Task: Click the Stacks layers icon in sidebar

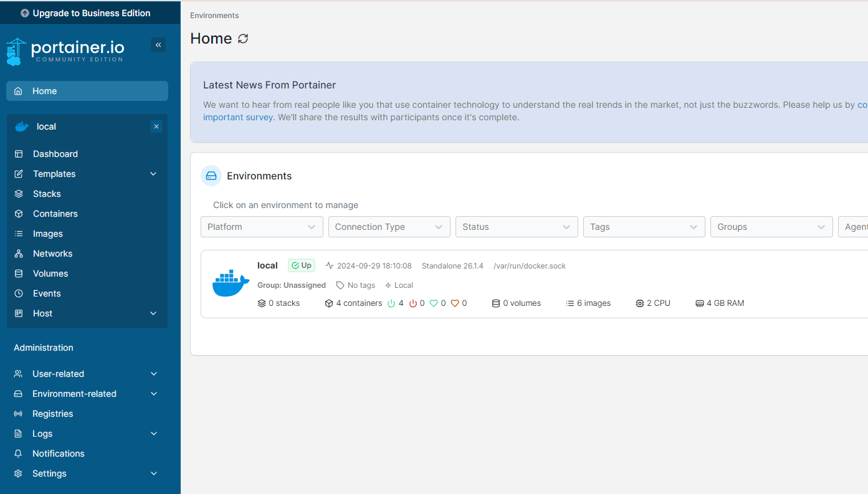Action: pos(19,194)
